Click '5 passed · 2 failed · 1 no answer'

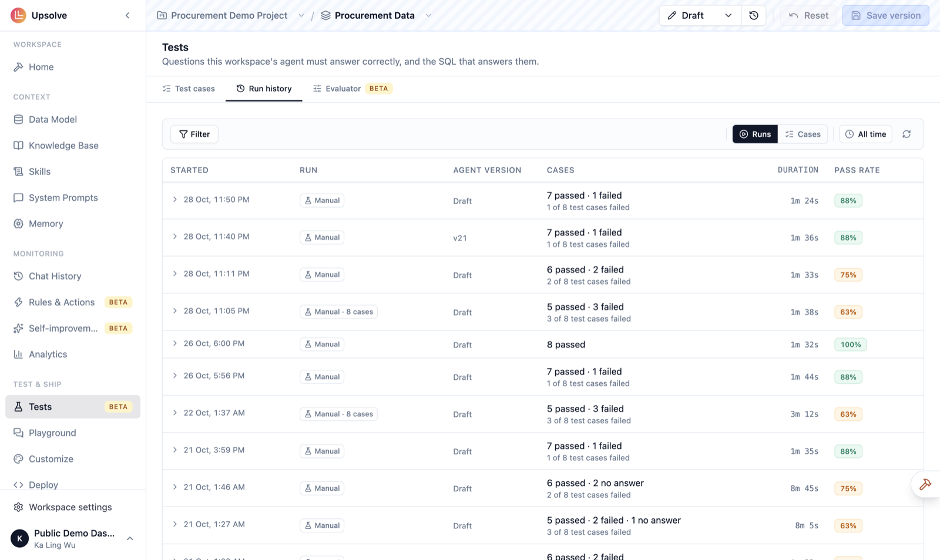click(x=614, y=520)
